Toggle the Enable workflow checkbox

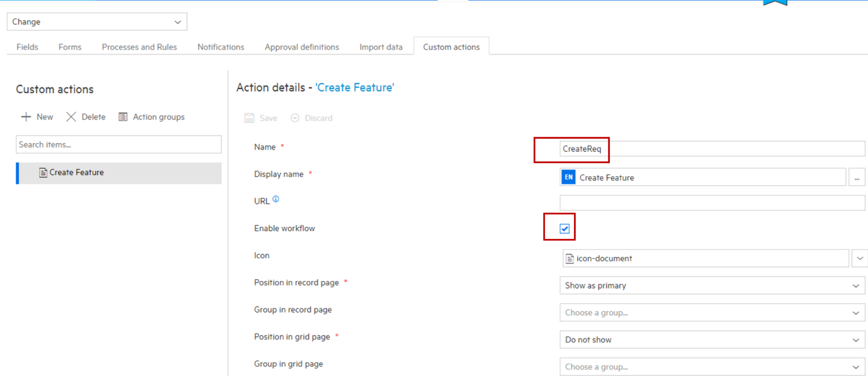pos(564,229)
